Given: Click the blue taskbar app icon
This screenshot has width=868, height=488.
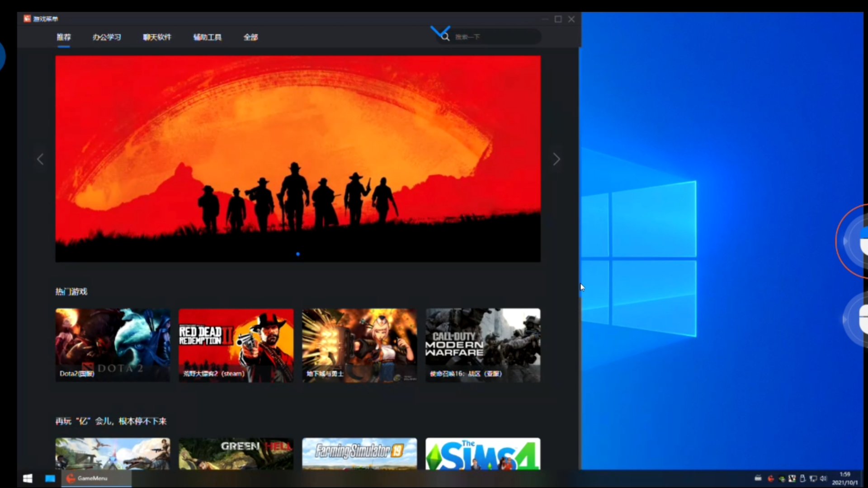Looking at the screenshot, I should coord(50,479).
